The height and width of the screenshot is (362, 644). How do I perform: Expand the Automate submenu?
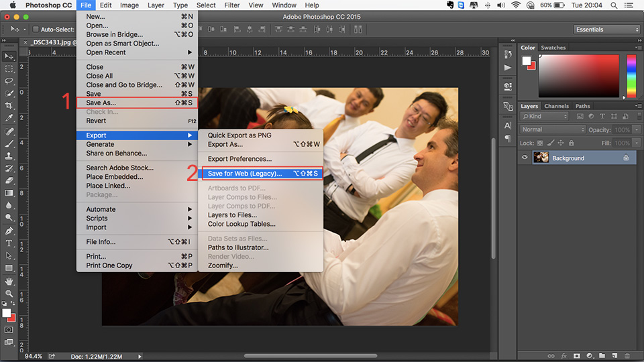point(137,209)
